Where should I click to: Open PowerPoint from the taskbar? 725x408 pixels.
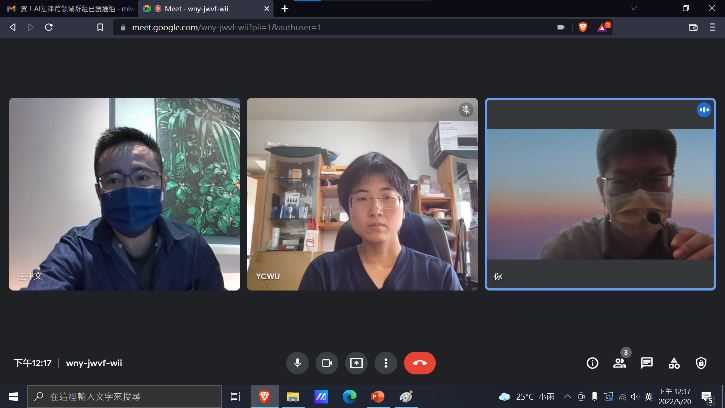(x=378, y=397)
